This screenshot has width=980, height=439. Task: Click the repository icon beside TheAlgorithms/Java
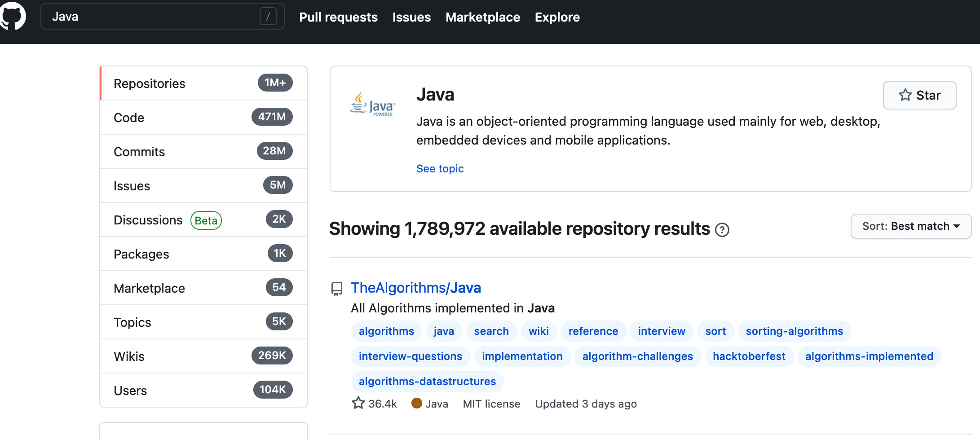(x=337, y=288)
